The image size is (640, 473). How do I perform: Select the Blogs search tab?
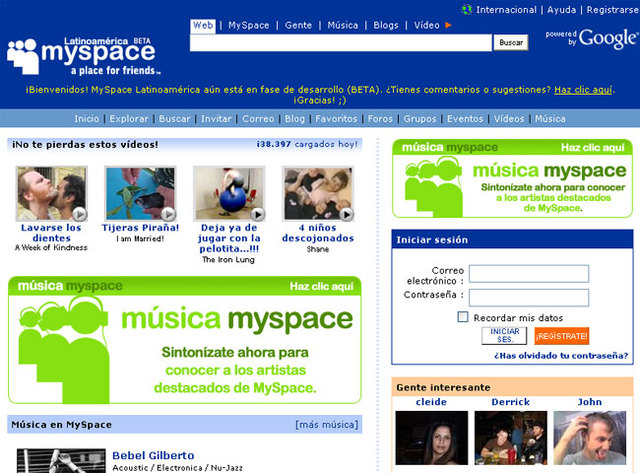point(386,26)
